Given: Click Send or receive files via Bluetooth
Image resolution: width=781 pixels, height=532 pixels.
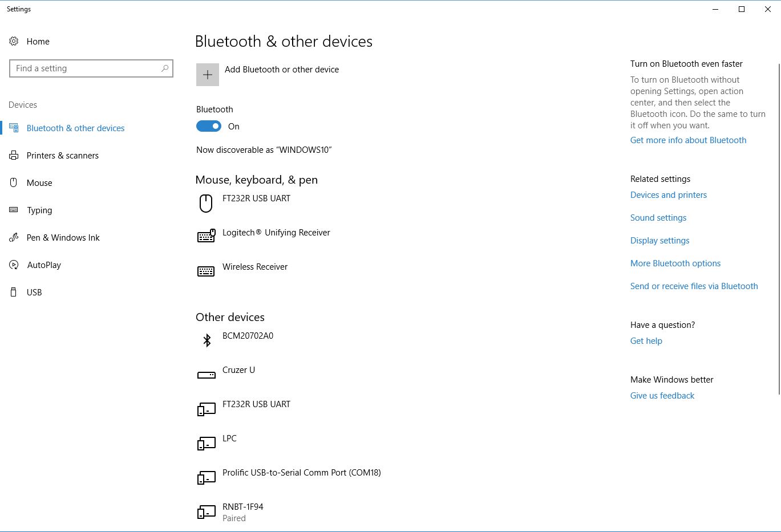Looking at the screenshot, I should [x=694, y=286].
